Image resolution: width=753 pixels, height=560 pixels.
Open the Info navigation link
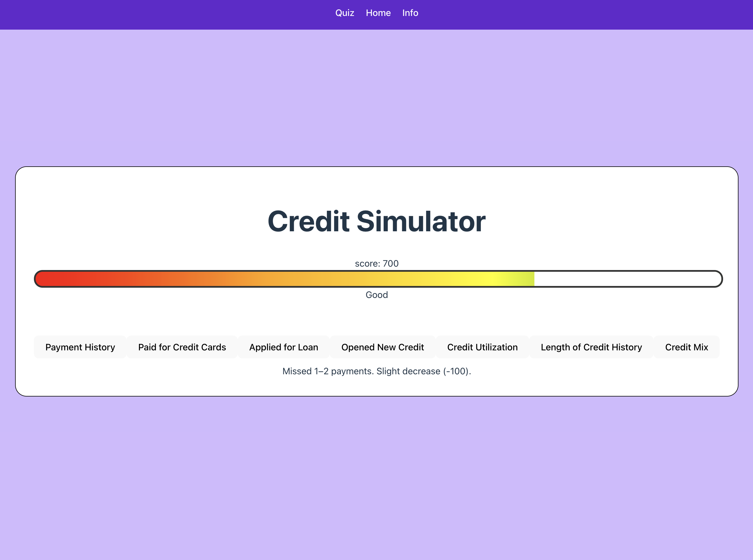pos(410,13)
